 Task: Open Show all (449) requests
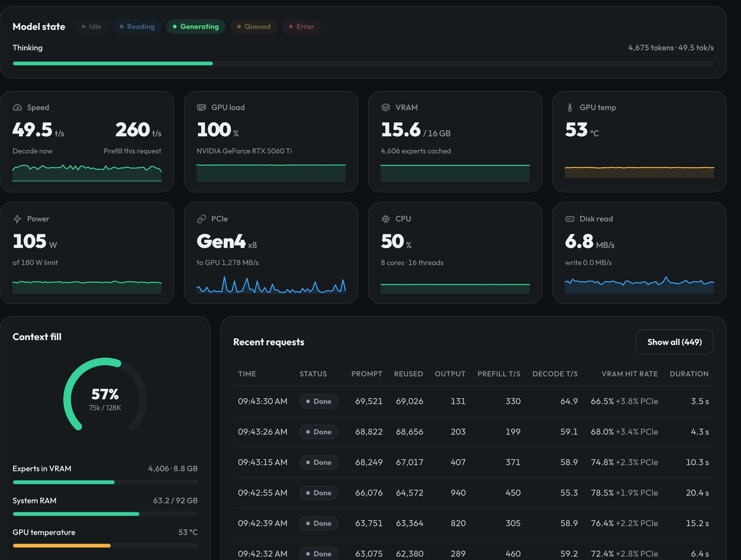coord(674,342)
